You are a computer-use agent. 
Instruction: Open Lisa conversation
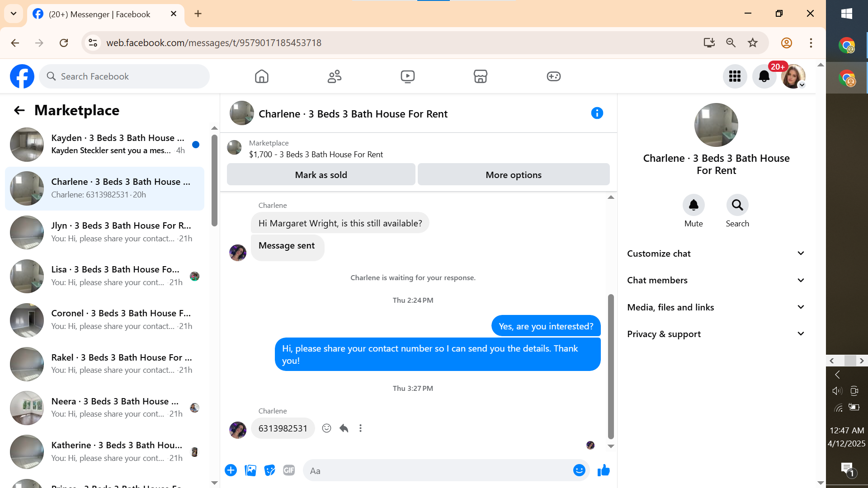tap(105, 276)
